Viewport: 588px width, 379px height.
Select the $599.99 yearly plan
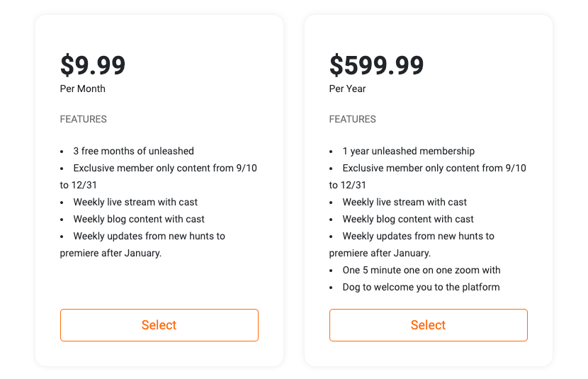[428, 325]
